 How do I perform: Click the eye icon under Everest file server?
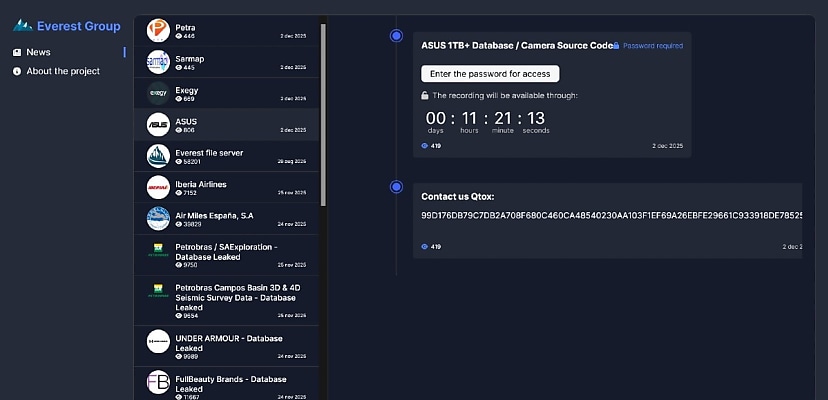coord(178,162)
